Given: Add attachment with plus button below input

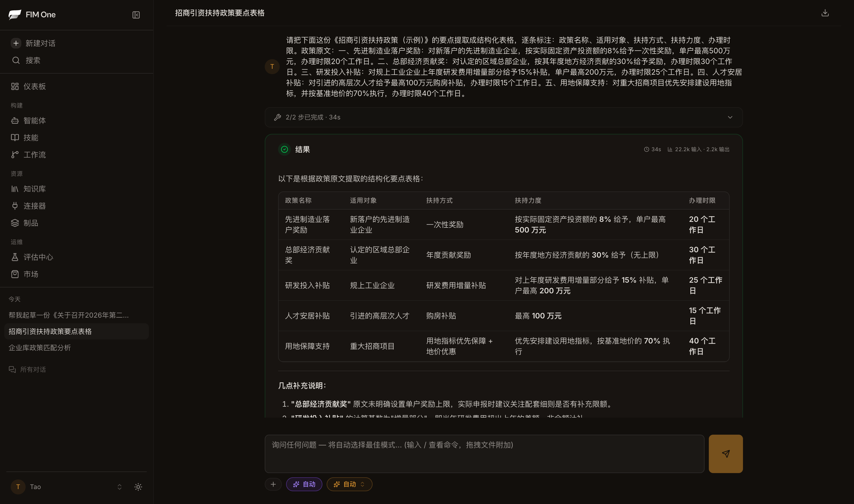Looking at the screenshot, I should click(x=273, y=484).
